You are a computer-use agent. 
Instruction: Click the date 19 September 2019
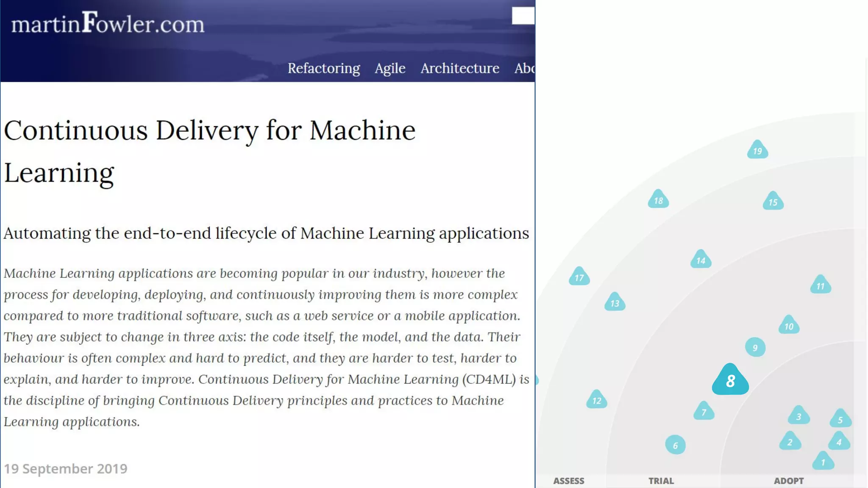(x=66, y=469)
